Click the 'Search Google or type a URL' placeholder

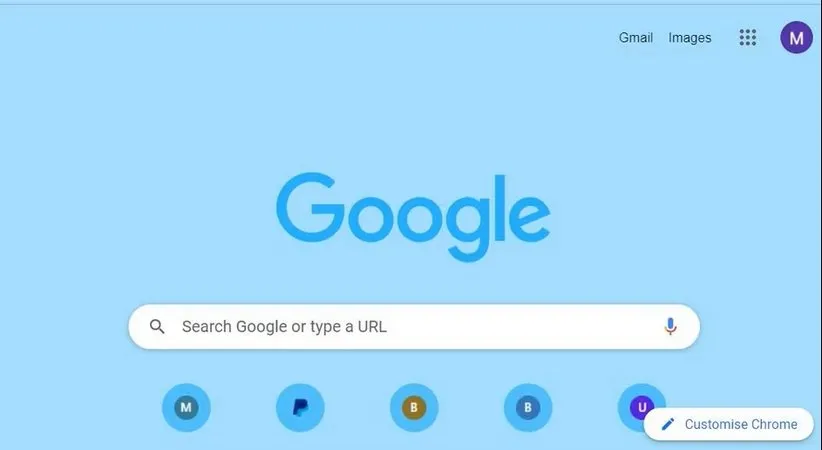[284, 326]
